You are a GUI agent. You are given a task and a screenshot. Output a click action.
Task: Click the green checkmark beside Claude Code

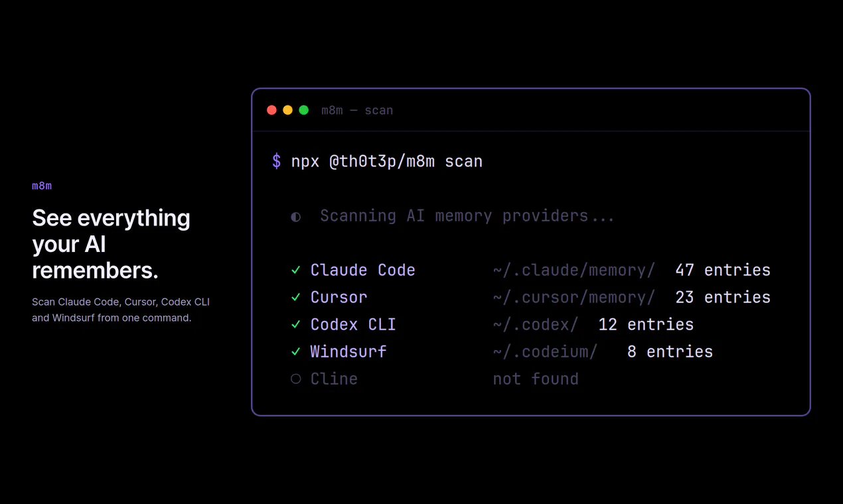(x=295, y=271)
